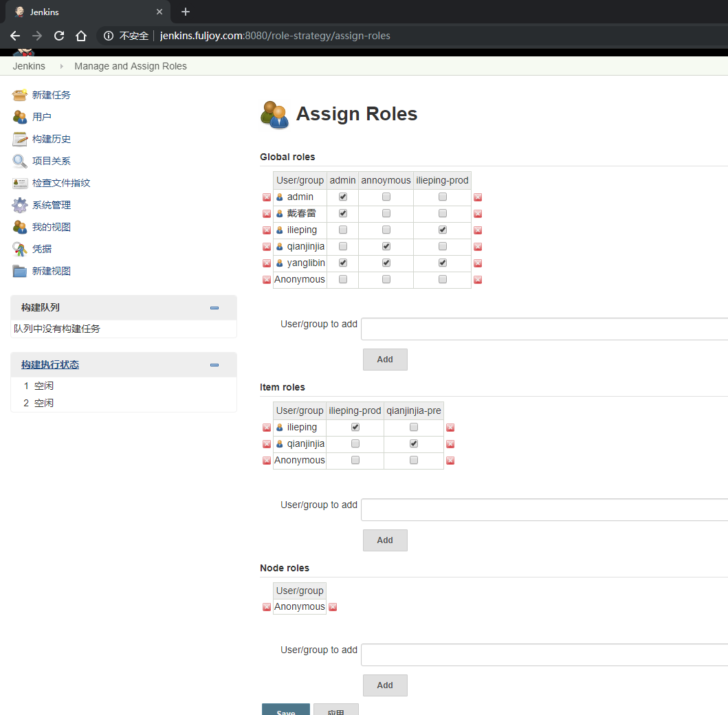Click the browser address bar URL
The height and width of the screenshot is (715, 728).
[275, 36]
